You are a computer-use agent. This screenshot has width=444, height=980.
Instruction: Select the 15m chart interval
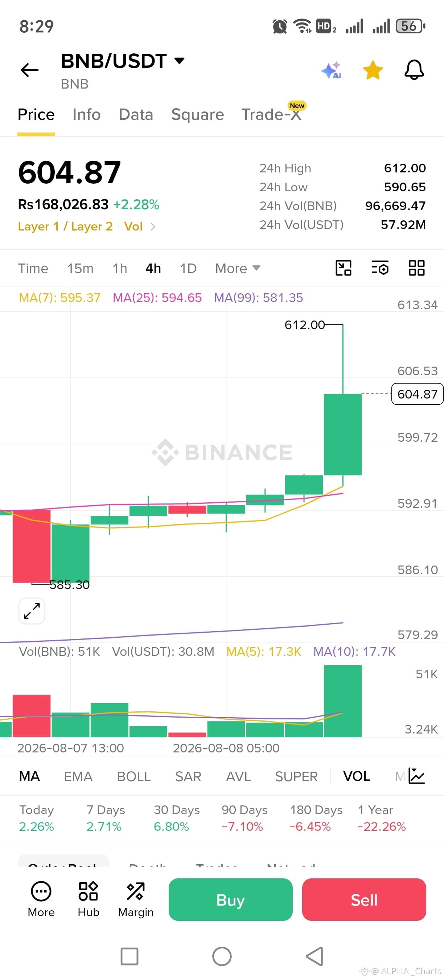point(80,268)
